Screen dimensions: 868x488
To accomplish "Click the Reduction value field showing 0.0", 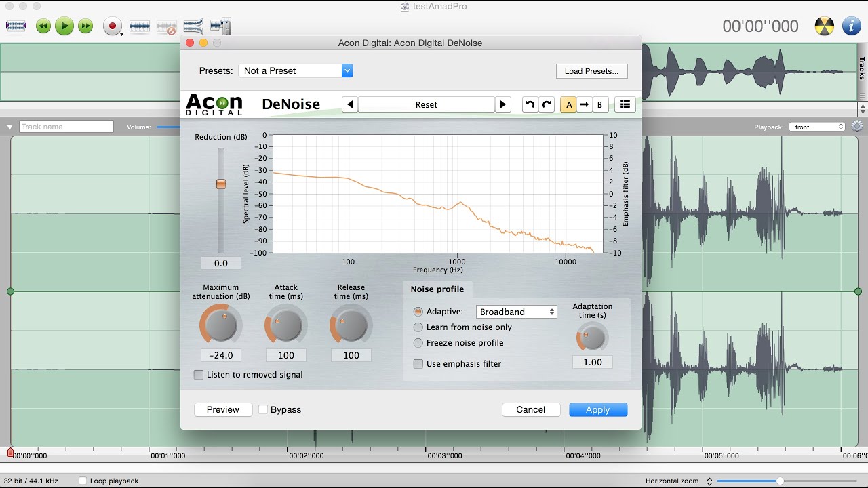I will 221,263.
